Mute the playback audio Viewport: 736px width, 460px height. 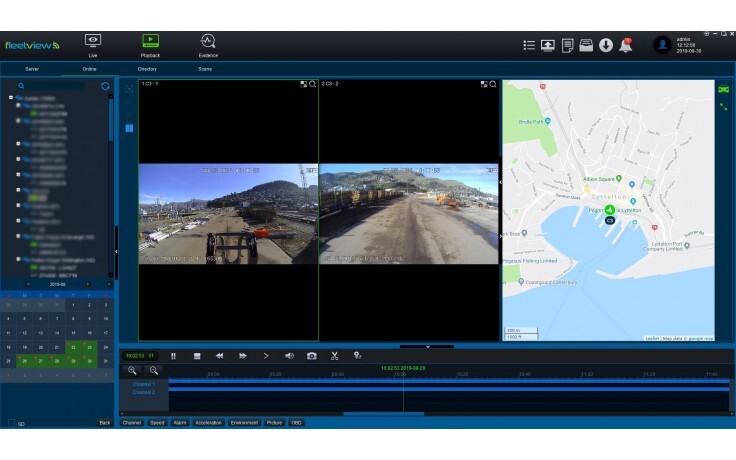[x=289, y=355]
